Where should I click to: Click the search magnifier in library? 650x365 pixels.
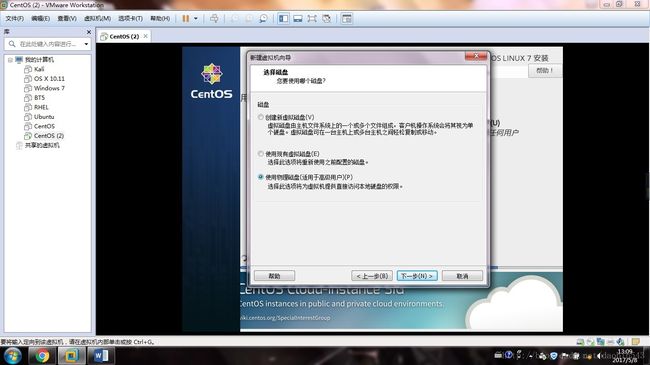pos(12,44)
